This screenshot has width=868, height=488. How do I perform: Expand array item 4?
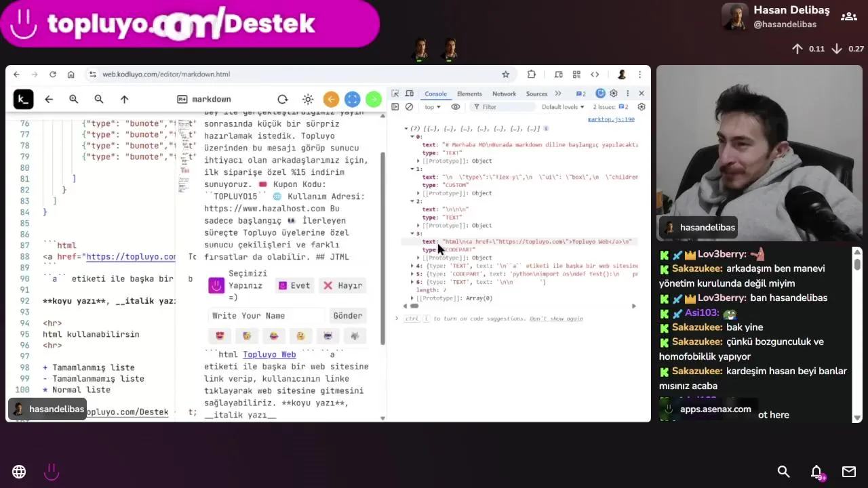coord(412,266)
